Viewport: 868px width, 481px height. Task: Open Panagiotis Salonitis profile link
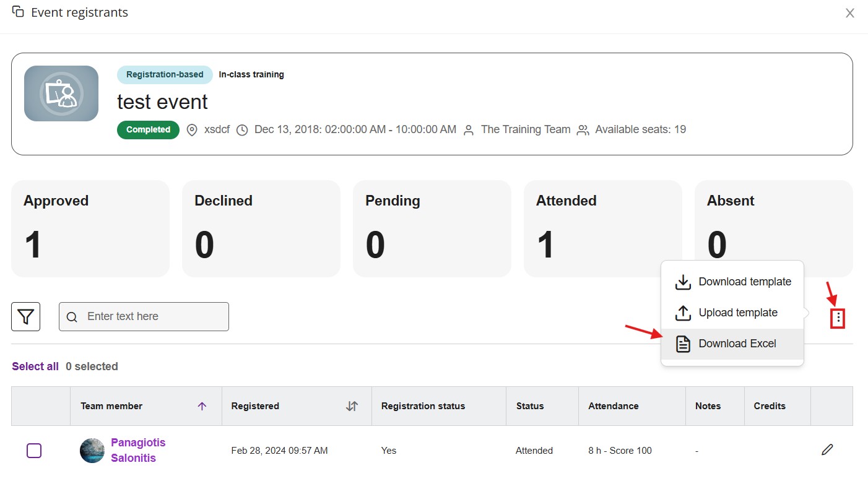[x=138, y=451]
